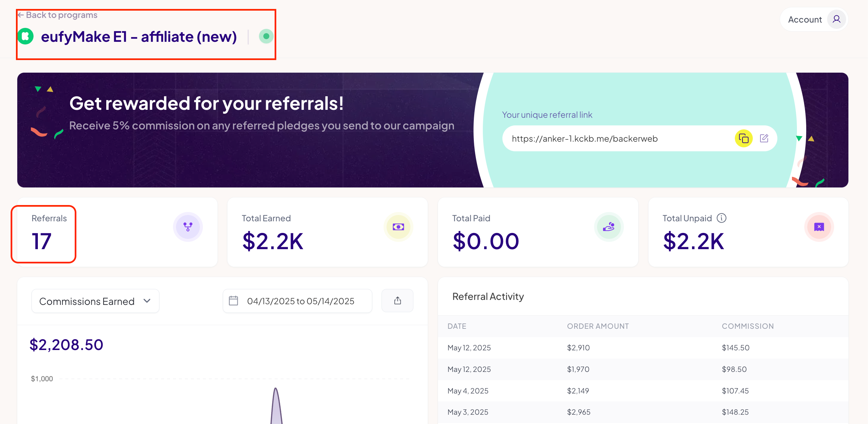The width and height of the screenshot is (868, 424).
Task: Click the green Kickbooster logo icon
Action: coord(26,36)
